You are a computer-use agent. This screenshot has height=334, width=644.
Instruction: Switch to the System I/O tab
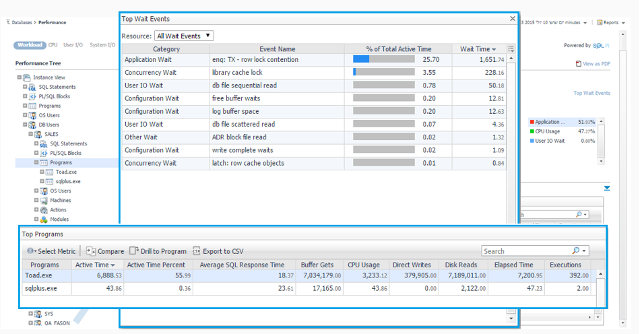[x=102, y=45]
